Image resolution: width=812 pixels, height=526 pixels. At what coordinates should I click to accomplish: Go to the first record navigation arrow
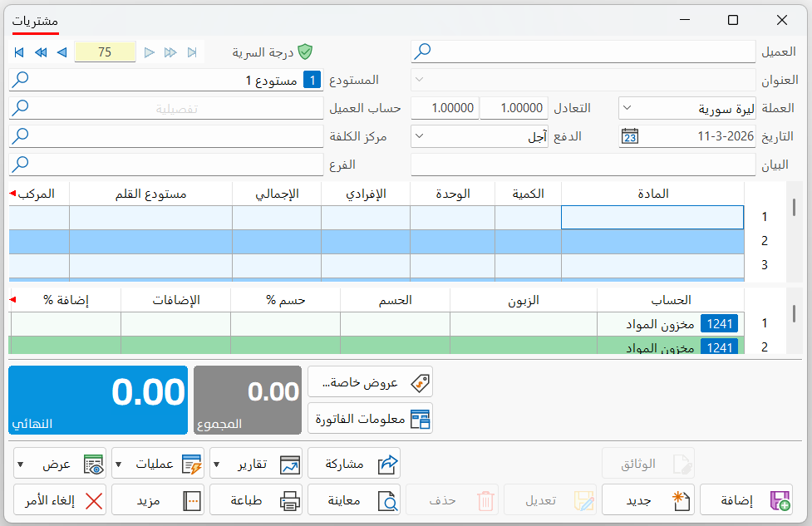click(x=19, y=52)
